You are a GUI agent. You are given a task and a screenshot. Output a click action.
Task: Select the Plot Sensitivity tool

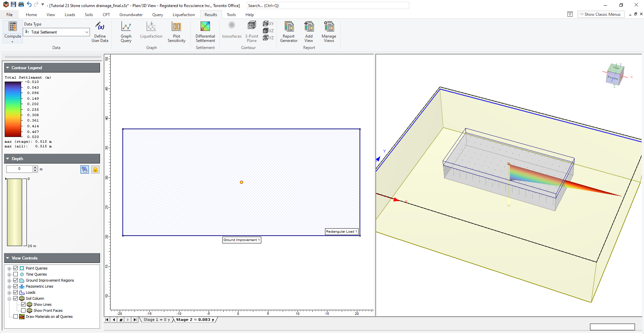176,32
